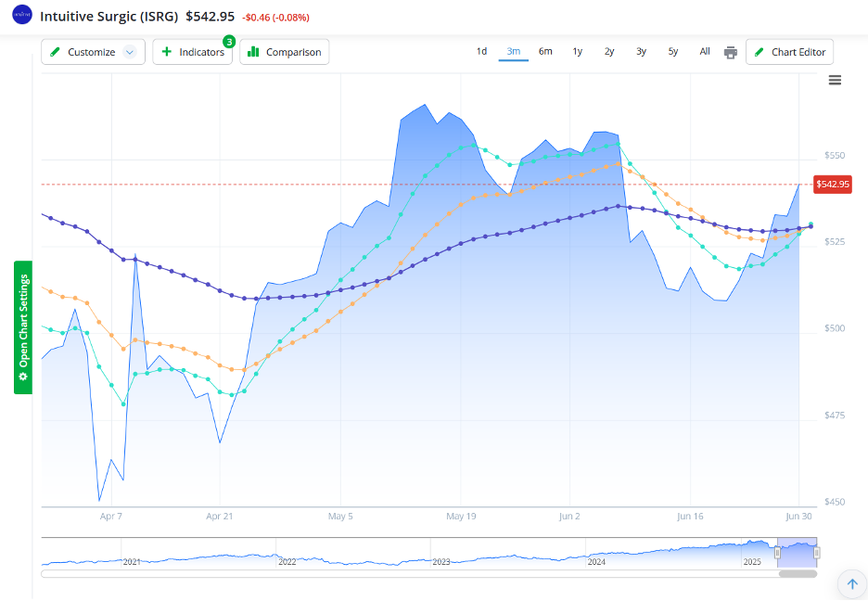868x601 pixels.
Task: Click the Jun 16 x-axis date label
Action: pos(690,517)
